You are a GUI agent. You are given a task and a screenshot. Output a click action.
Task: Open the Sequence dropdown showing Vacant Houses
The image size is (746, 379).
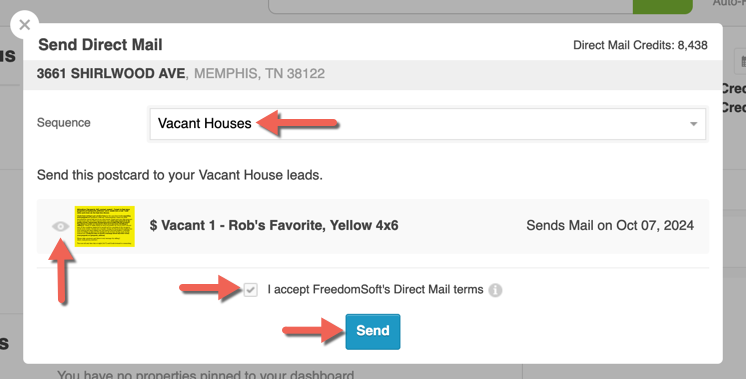tap(427, 124)
